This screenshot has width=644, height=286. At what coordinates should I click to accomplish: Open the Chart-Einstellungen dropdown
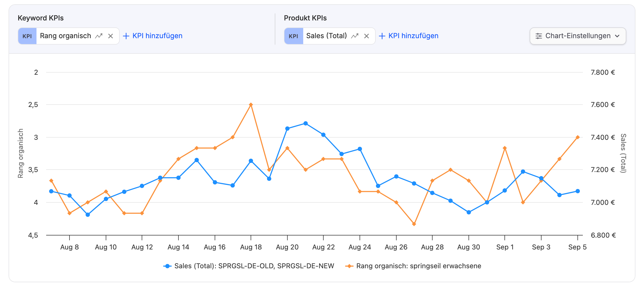coord(578,36)
